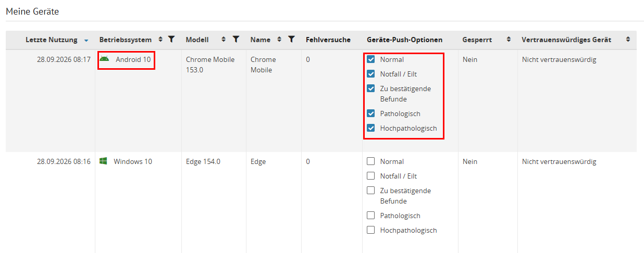Click the Windows 10 cell text

pyautogui.click(x=133, y=161)
